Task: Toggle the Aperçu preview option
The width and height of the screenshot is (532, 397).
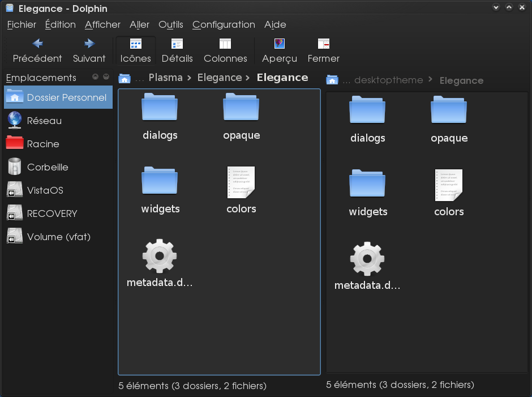Action: (280, 50)
